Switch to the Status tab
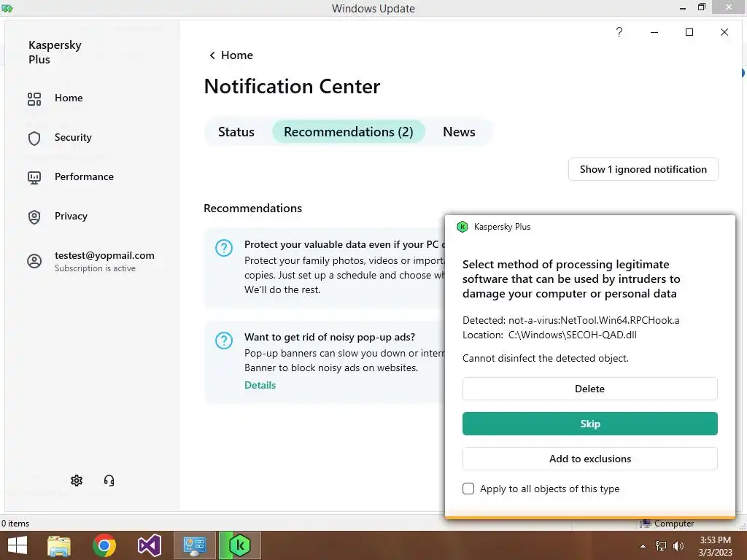Image resolution: width=747 pixels, height=560 pixels. point(236,132)
